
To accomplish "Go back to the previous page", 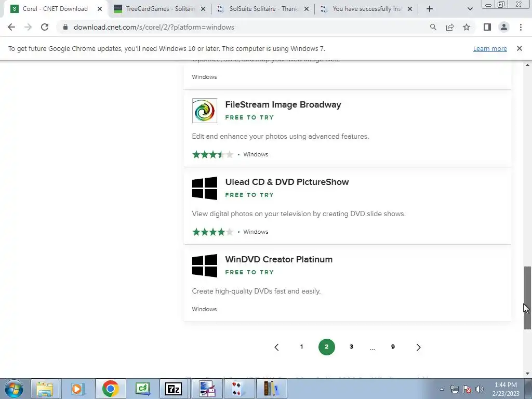I will [x=11, y=27].
